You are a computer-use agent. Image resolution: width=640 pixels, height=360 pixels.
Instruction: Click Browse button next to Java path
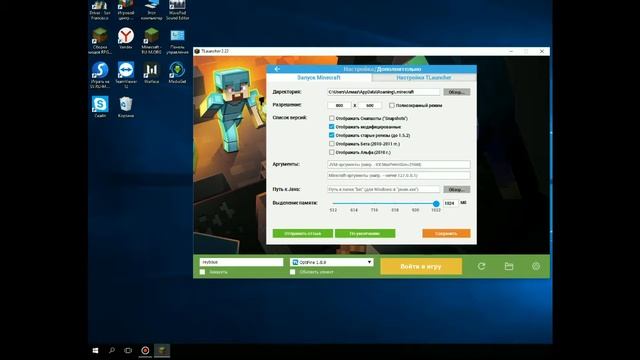click(x=457, y=189)
